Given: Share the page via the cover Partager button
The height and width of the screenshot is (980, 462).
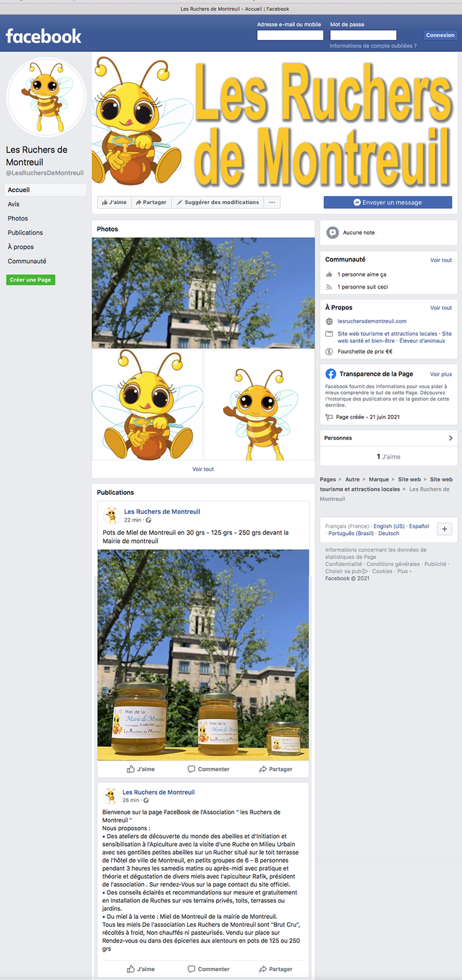Looking at the screenshot, I should pyautogui.click(x=151, y=203).
